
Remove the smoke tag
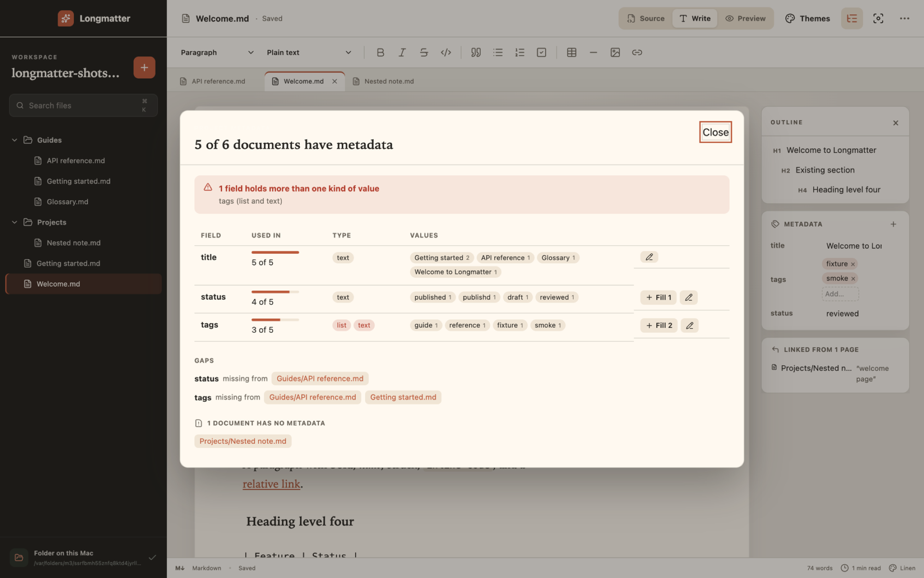point(853,278)
